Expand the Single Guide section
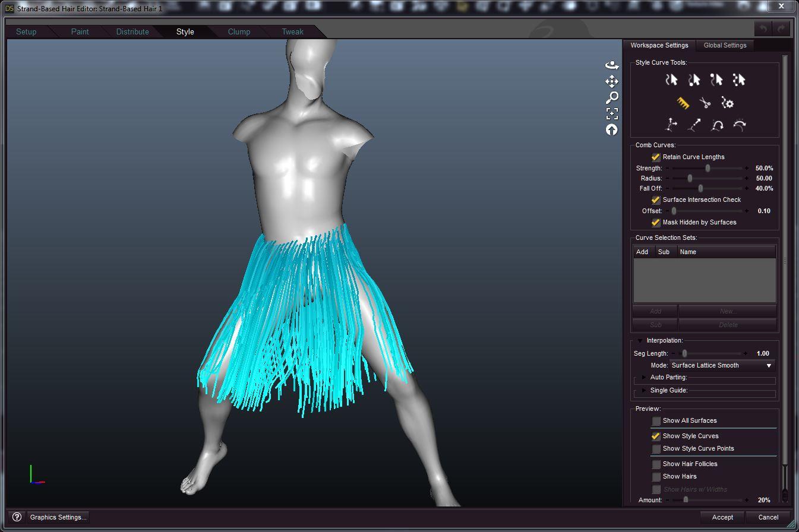This screenshot has width=799, height=532. click(645, 390)
